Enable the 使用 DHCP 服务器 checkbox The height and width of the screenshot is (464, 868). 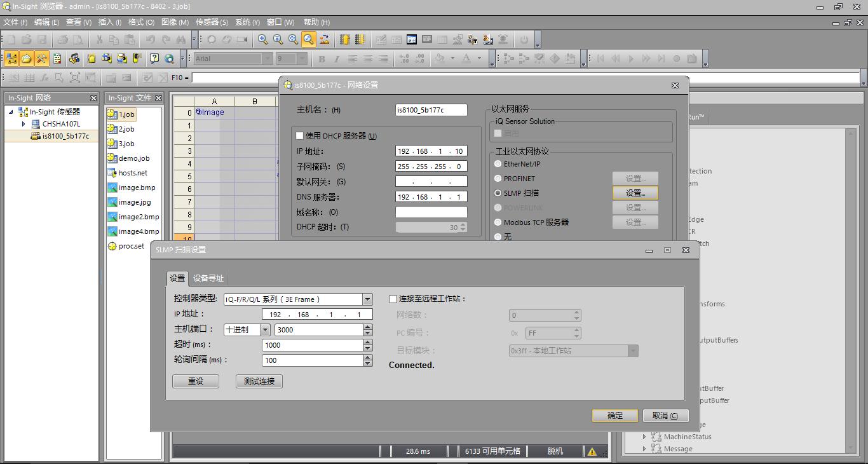pos(300,136)
